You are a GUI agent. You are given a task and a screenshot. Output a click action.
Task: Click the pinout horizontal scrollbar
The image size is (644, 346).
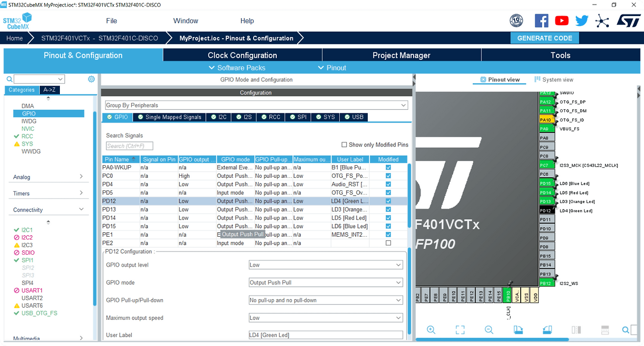(x=493, y=340)
